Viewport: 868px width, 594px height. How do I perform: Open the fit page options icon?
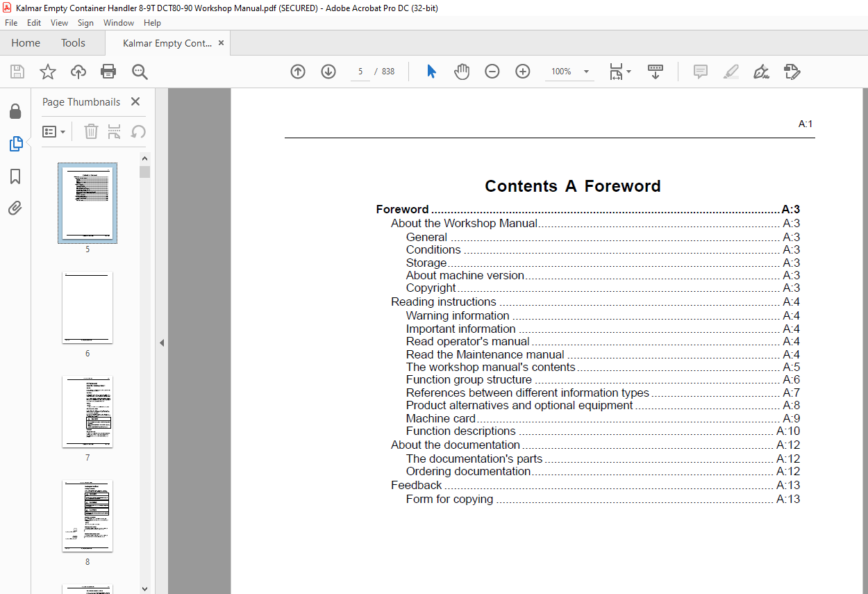point(619,72)
